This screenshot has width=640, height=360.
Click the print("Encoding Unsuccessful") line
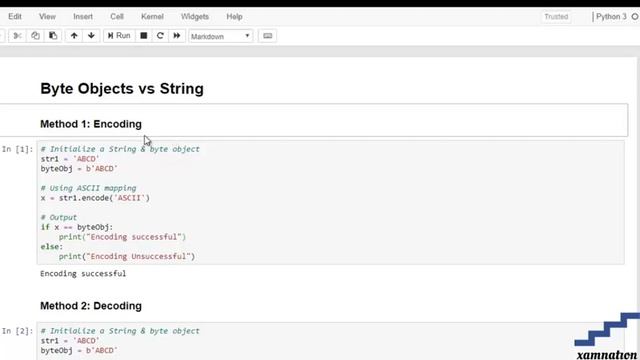click(127, 257)
